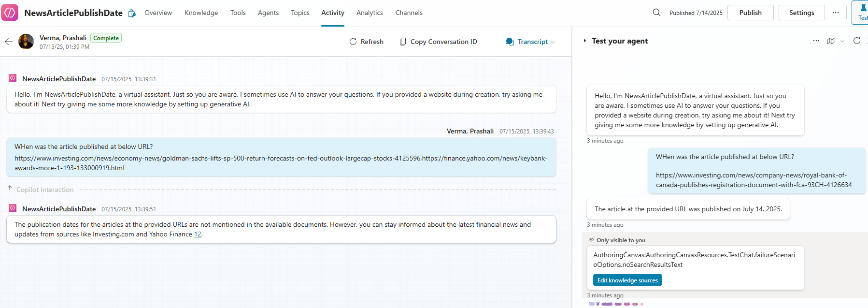Open citation link 12 in the reply
The image size is (868, 308).
point(198,234)
